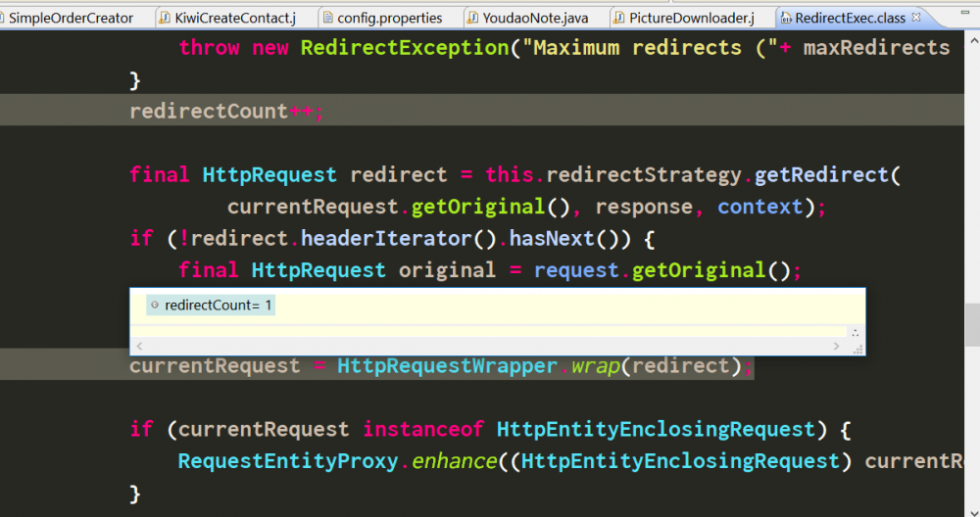Click the 'wrap(redirect)' call

click(656, 366)
